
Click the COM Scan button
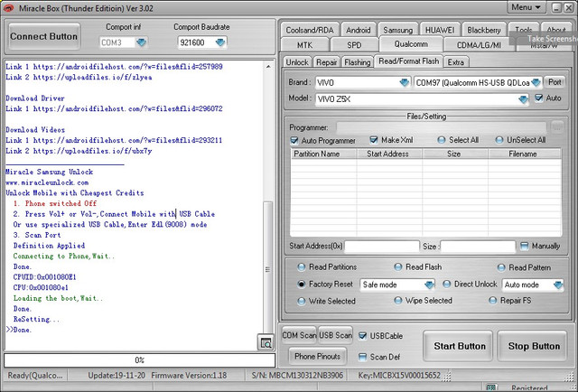299,335
